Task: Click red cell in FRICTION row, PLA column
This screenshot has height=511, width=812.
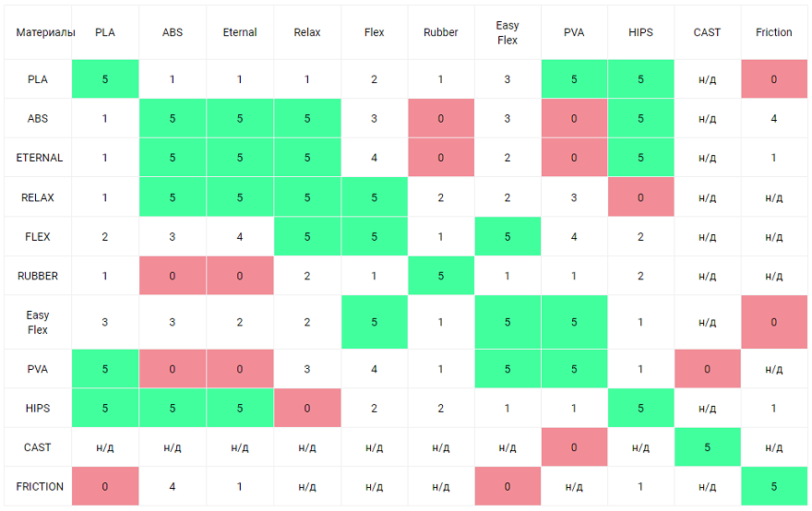Action: pos(105,486)
